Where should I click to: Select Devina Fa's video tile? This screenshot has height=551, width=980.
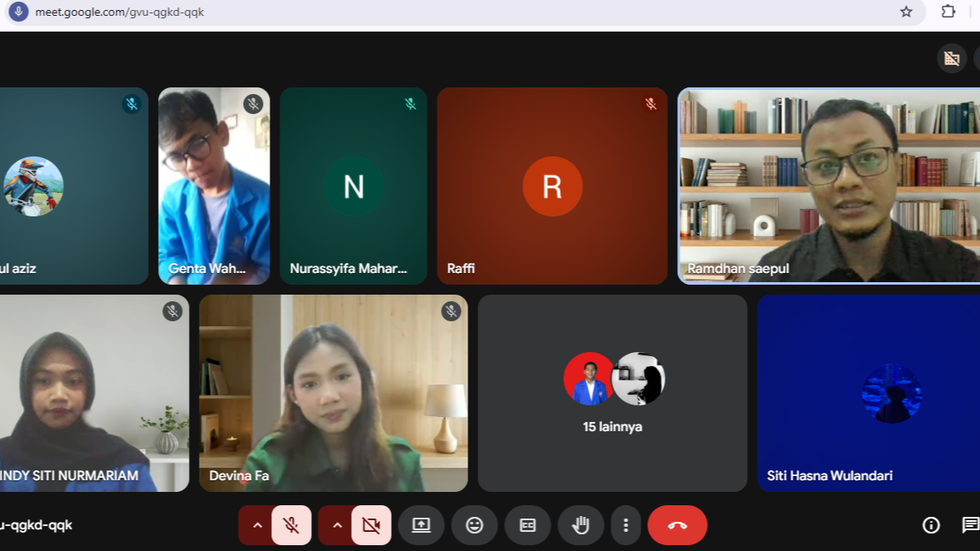[333, 393]
